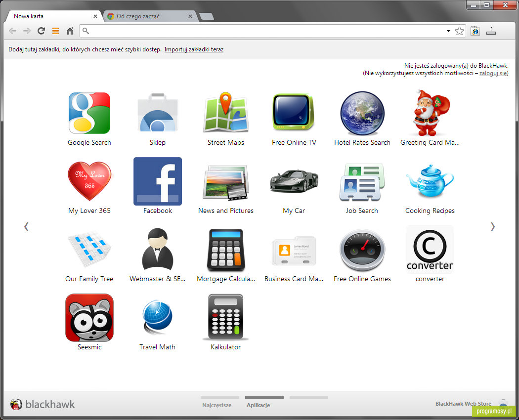519x420 pixels.
Task: Switch to the Od czego zacząć tab
Action: point(151,16)
